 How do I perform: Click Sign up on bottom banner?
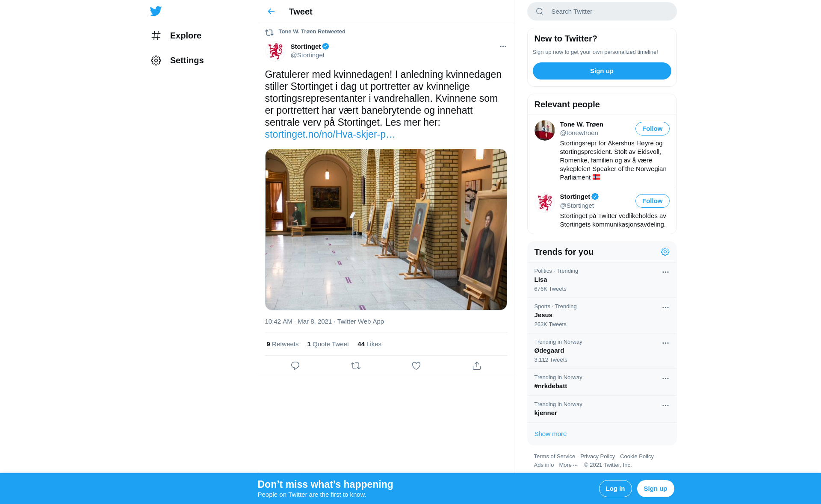656,489
